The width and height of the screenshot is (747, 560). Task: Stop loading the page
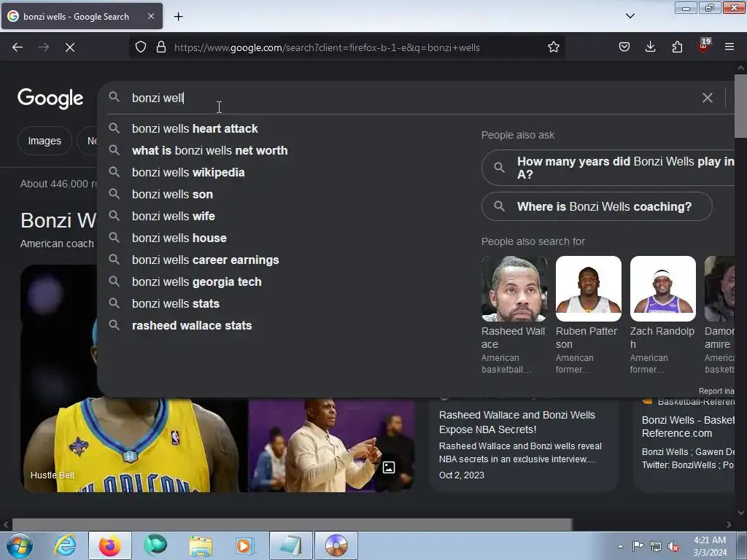(x=70, y=47)
